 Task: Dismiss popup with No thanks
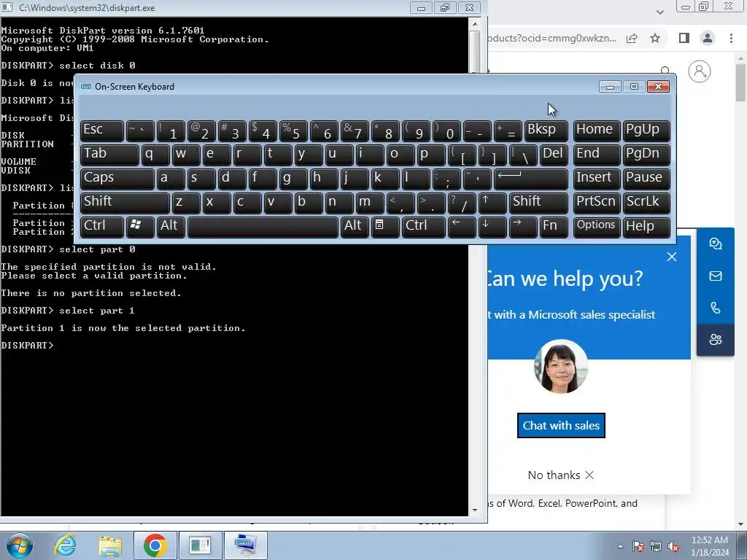[x=561, y=475]
